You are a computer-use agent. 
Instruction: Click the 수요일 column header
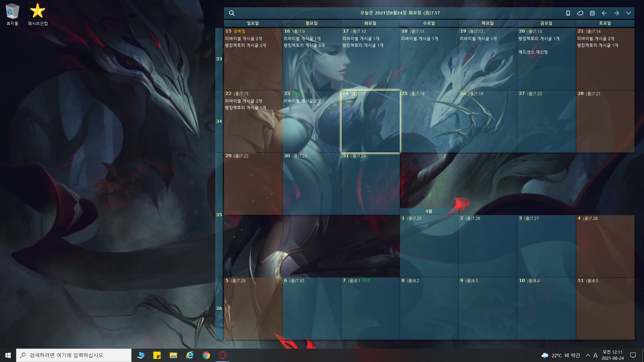pos(429,23)
